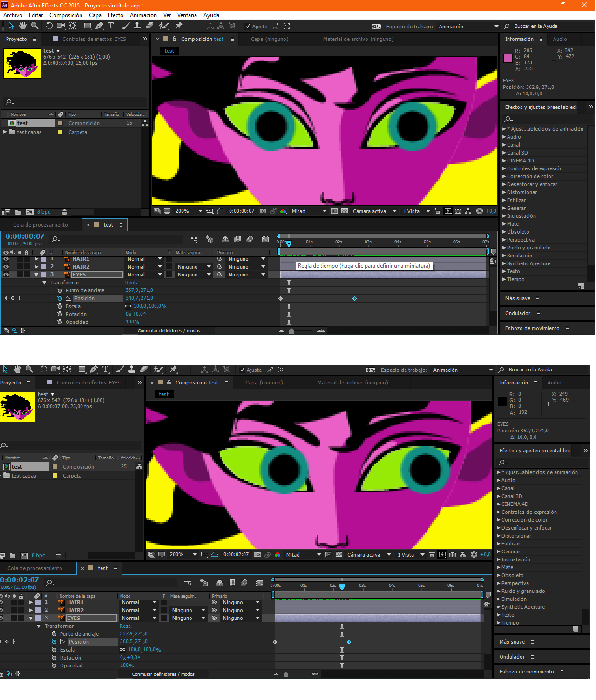Hide HAIR1 layer eye in upper timeline

(x=6, y=259)
